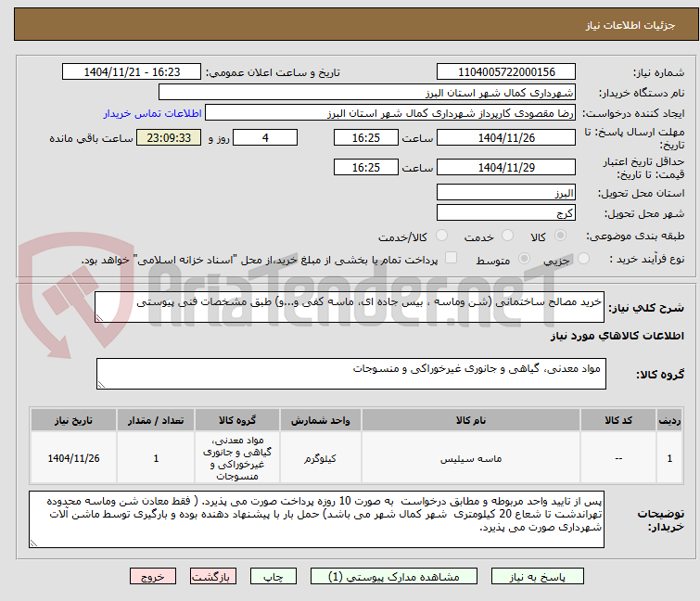Toggle the اسناد خزانه اسلامی payment checkbox
Viewport: 700px width, 601px height.
click(x=451, y=257)
